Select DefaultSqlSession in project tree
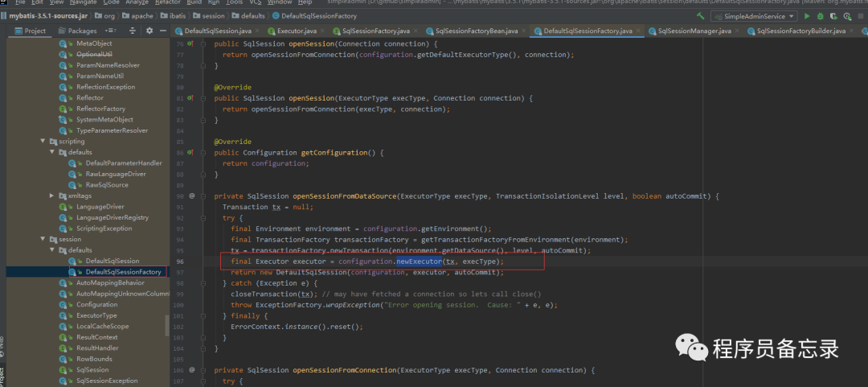 (113, 261)
